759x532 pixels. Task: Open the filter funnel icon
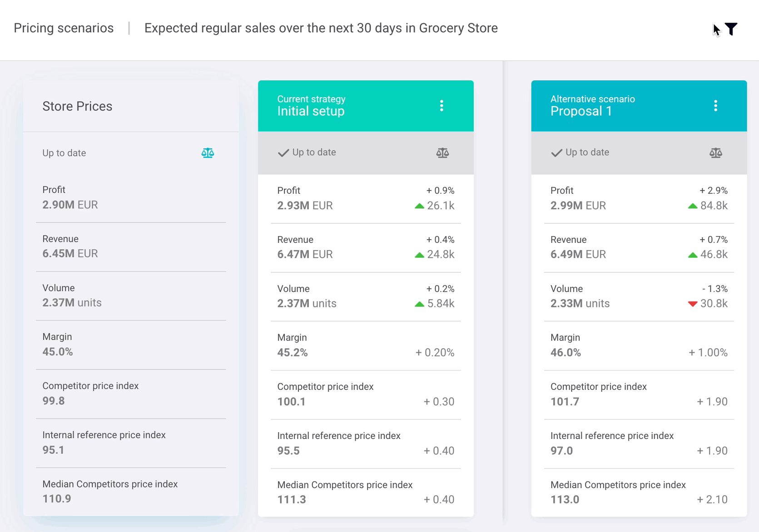(x=731, y=29)
